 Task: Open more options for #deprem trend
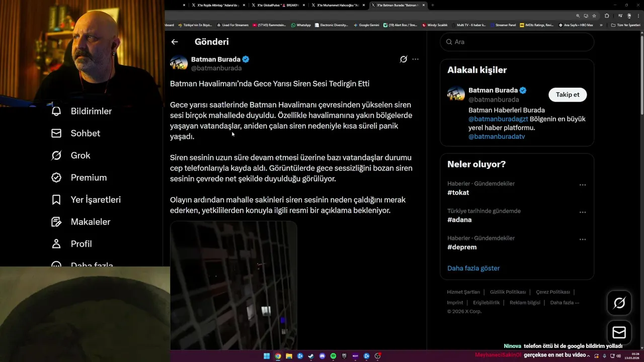tap(583, 239)
